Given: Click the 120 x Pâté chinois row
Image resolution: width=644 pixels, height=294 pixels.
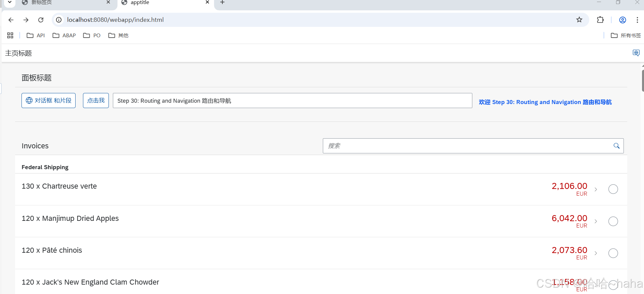Looking at the screenshot, I should (x=321, y=253).
